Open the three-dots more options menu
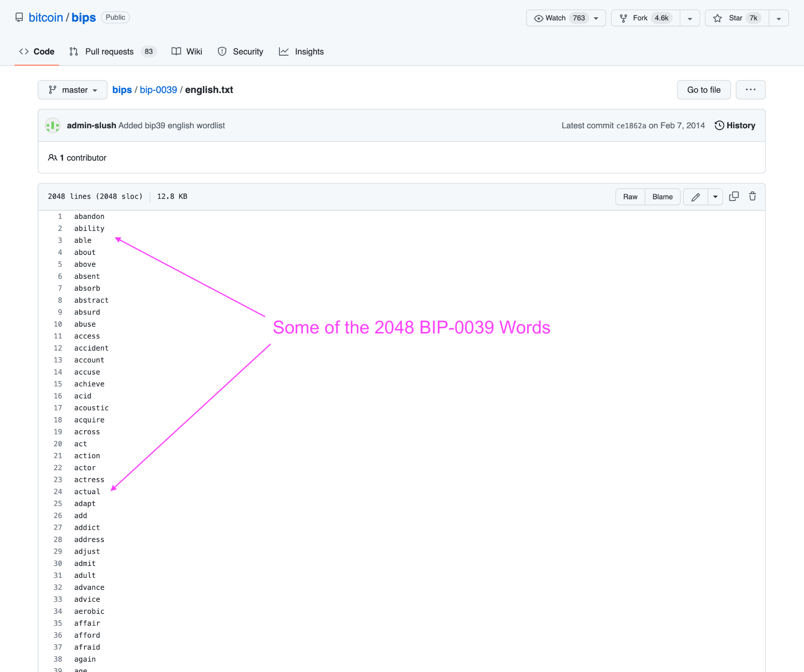Screen dimensions: 804x672 pos(750,90)
